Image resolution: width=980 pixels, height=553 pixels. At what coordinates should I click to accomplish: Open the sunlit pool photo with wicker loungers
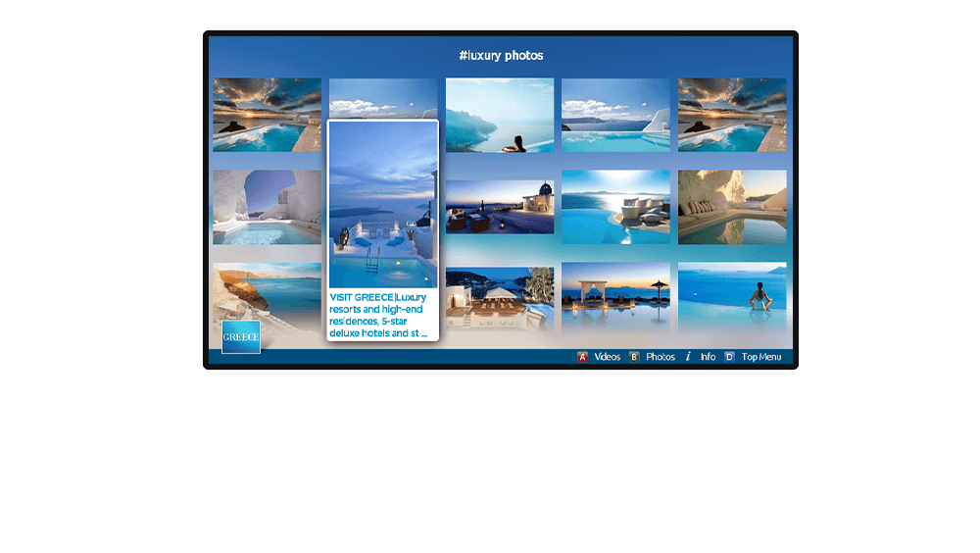615,207
